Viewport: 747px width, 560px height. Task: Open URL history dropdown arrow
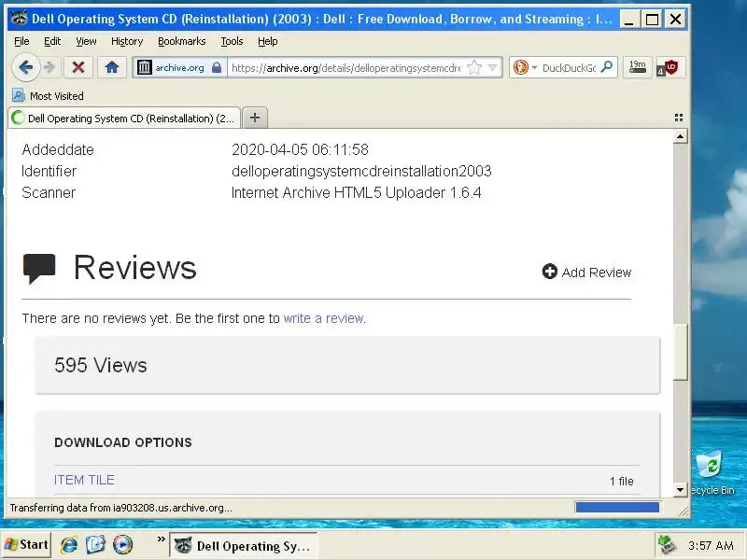(493, 67)
